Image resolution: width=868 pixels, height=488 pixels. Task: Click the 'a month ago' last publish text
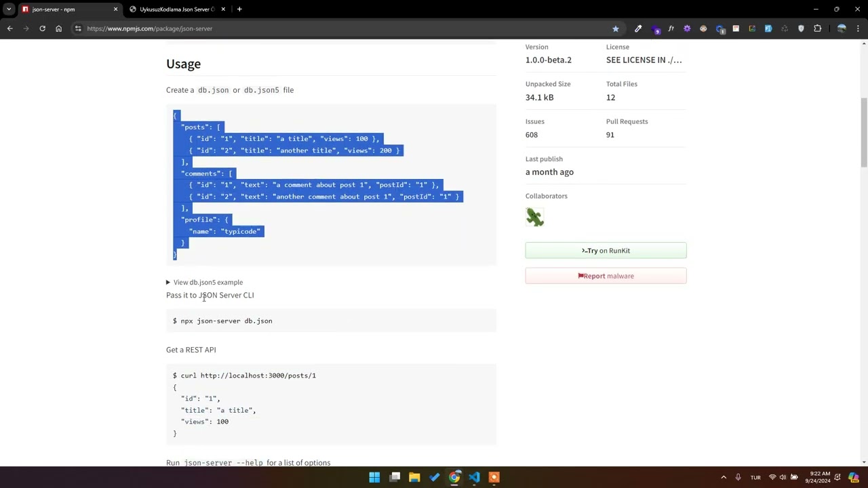pos(549,171)
